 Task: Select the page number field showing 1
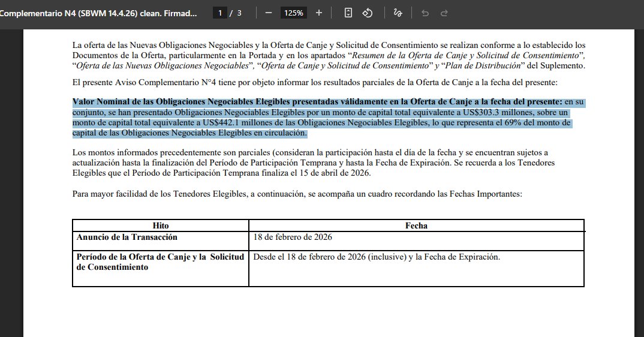219,13
